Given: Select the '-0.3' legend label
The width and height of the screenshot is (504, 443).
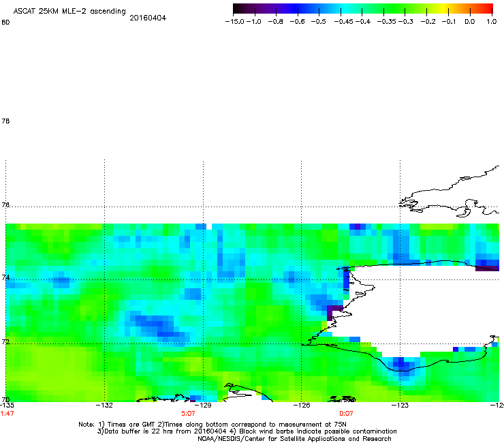Looking at the screenshot, I should 406,22.
